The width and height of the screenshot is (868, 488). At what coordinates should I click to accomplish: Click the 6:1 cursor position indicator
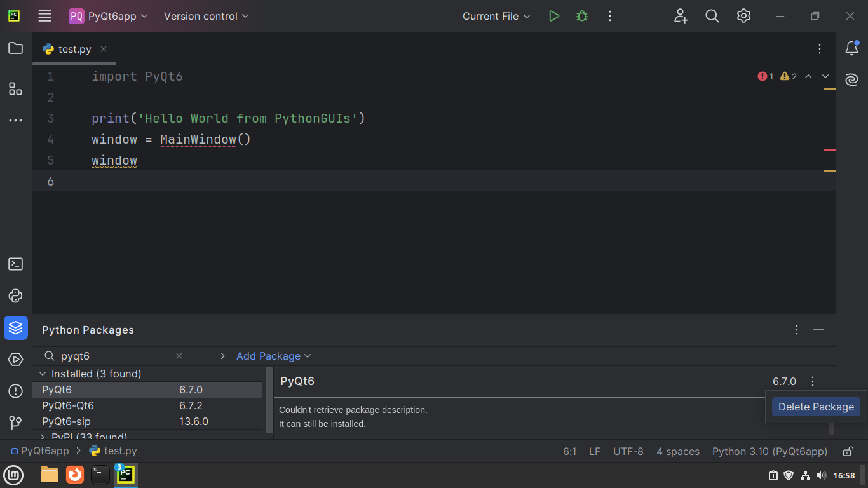point(569,451)
